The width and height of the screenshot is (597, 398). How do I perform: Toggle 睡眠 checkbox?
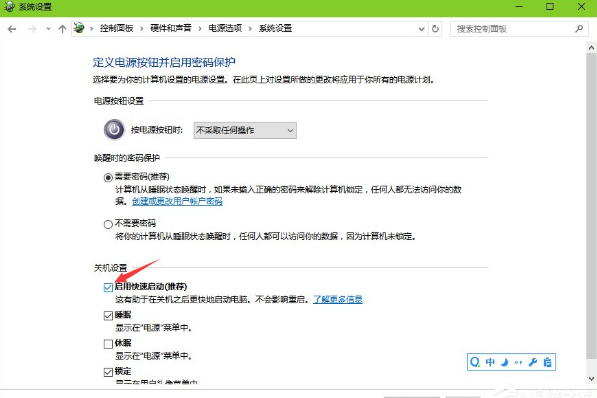(108, 316)
